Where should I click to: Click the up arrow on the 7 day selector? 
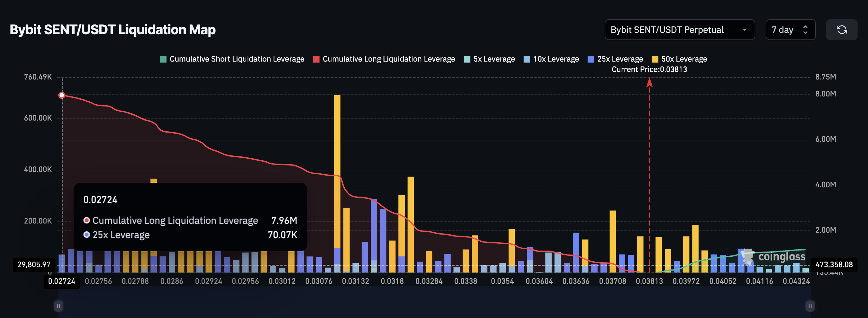point(805,27)
